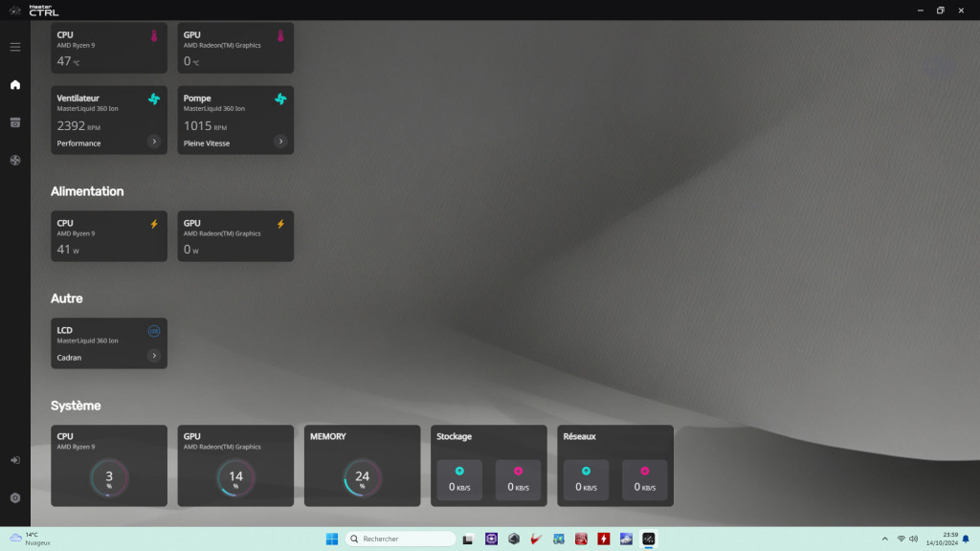Click the sign-in icon in sidebar

(x=15, y=460)
